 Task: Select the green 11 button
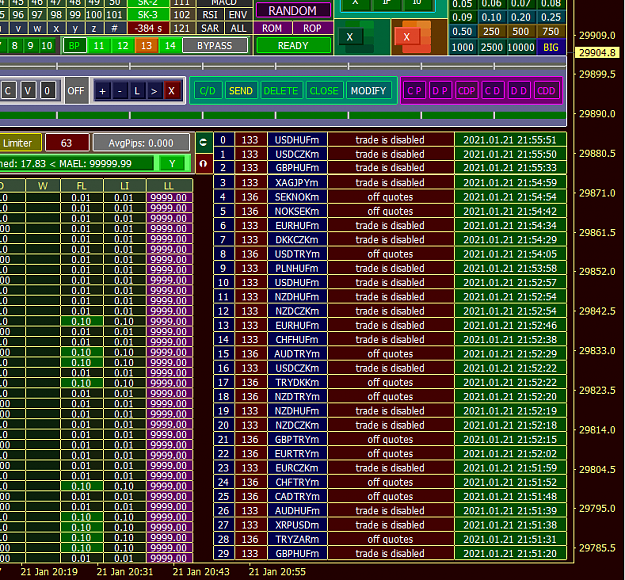(99, 45)
